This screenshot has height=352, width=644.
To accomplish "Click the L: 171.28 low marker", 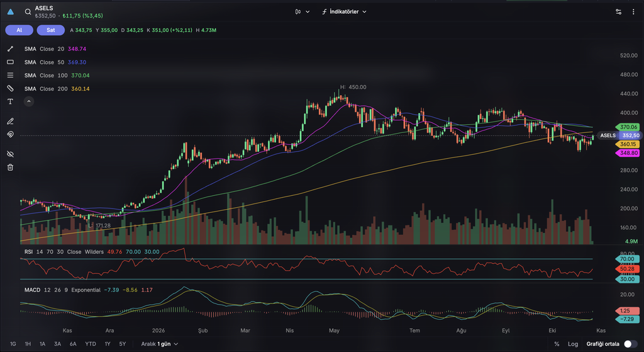I will pos(100,226).
